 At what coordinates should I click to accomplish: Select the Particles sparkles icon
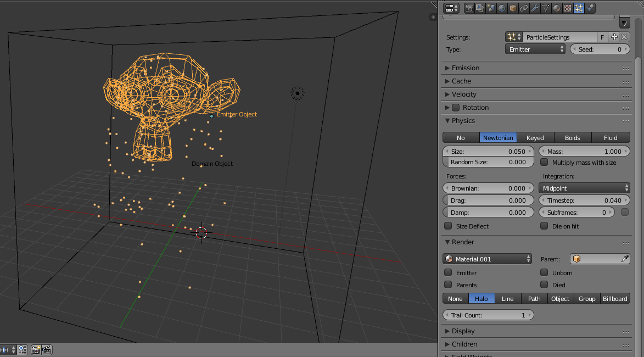click(578, 8)
